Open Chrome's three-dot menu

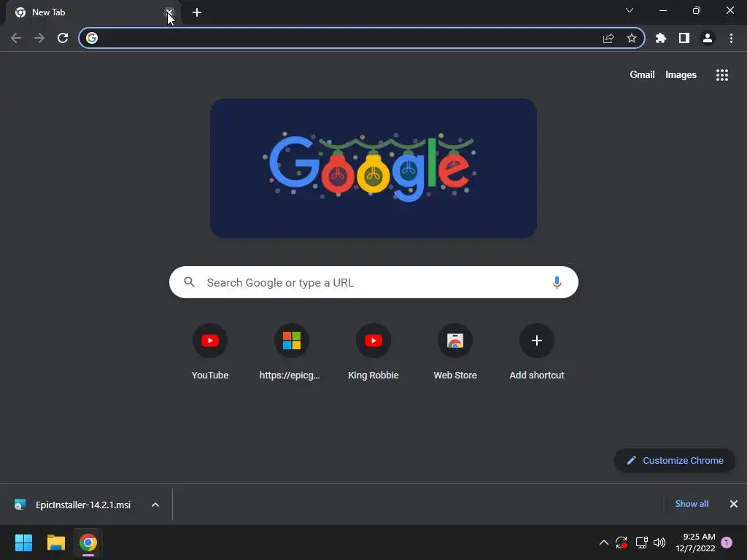(731, 38)
